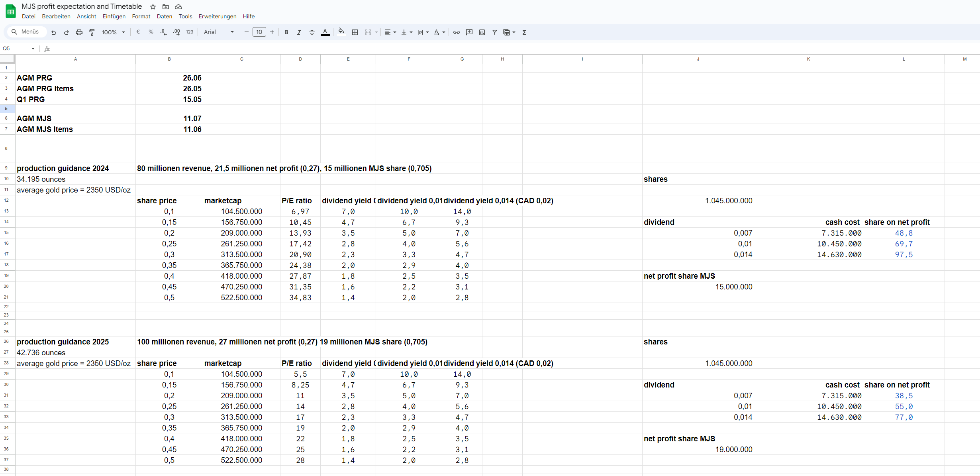Open the Arial font dropdown

click(219, 32)
